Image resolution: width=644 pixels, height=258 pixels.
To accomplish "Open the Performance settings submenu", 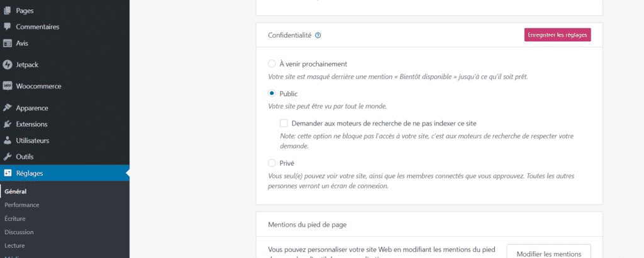I will coord(22,205).
